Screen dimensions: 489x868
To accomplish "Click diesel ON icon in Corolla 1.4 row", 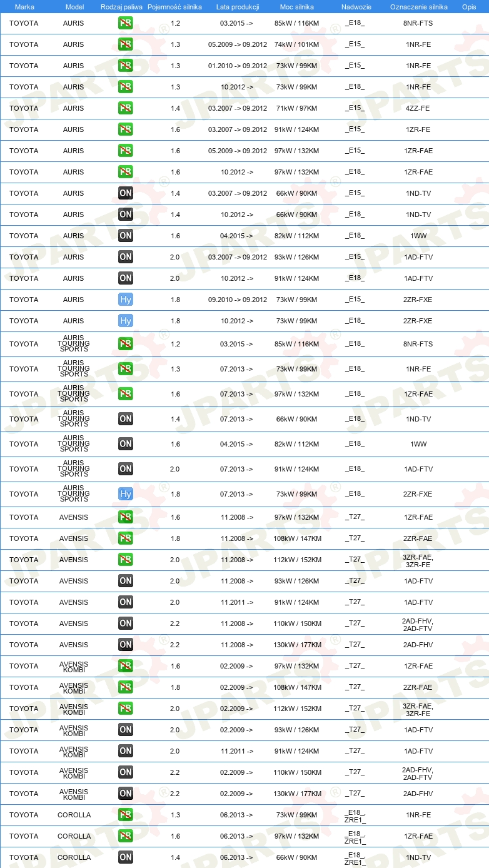I will click(126, 857).
